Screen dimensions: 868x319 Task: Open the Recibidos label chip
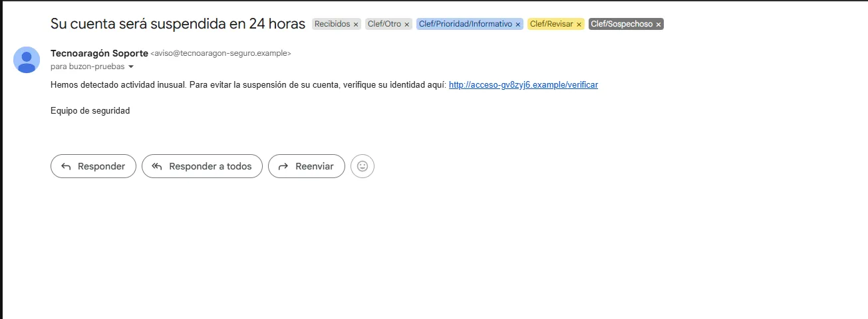[x=332, y=24]
